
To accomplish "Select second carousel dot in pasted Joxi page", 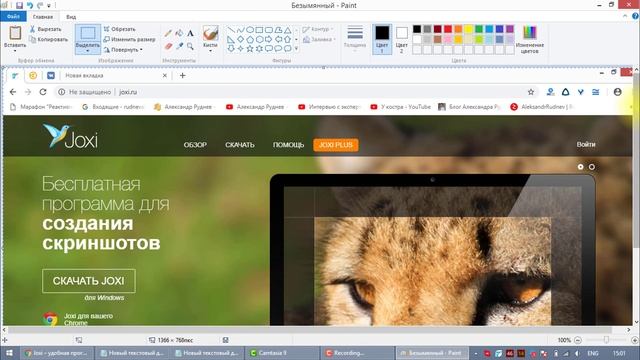I will 591,167.
